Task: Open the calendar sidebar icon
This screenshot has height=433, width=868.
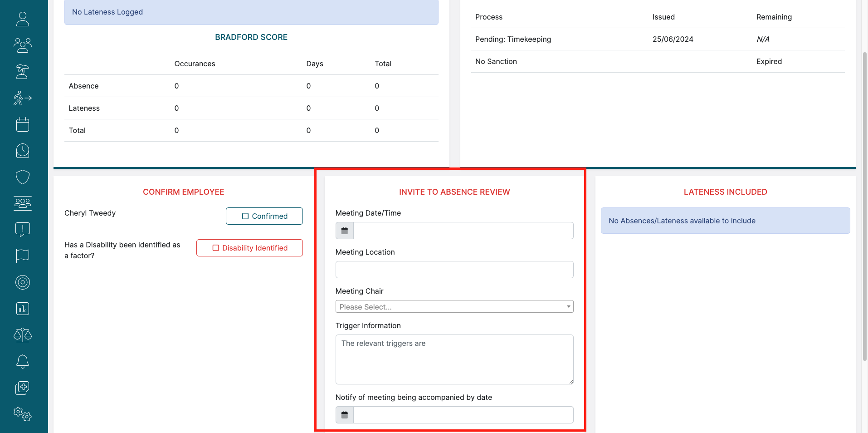Action: [23, 124]
